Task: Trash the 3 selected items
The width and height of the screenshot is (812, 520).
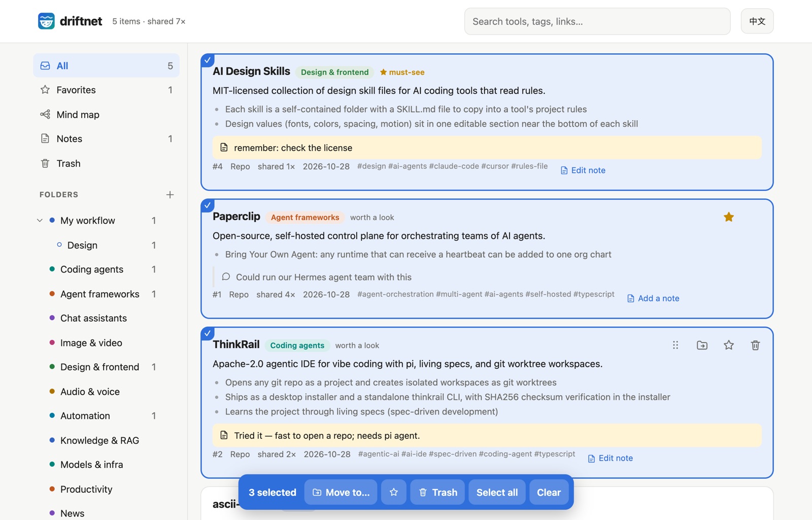Action: pyautogui.click(x=437, y=492)
